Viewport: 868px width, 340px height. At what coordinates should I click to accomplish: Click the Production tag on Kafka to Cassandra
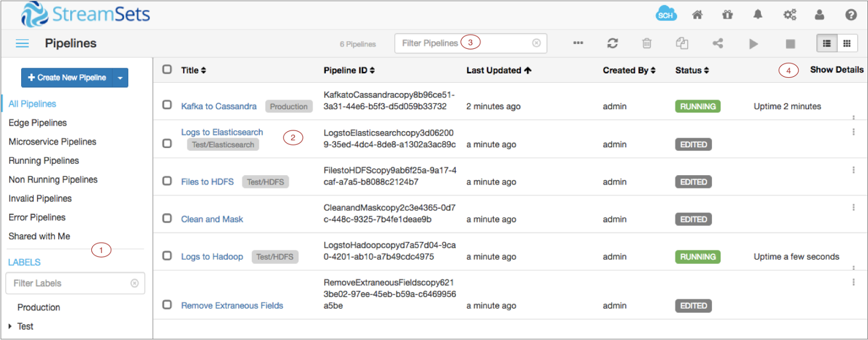pos(289,106)
